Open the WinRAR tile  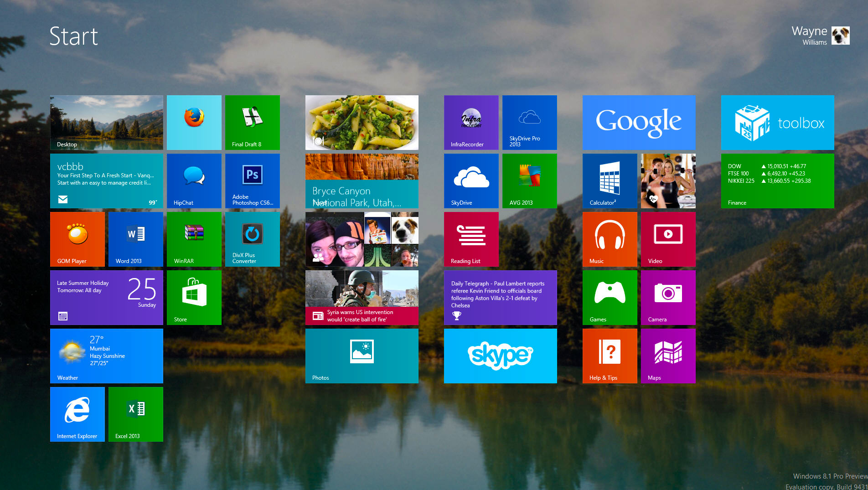coord(194,239)
